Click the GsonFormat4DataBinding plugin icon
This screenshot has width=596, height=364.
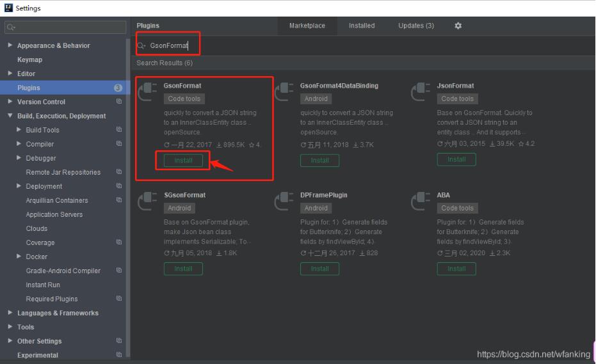(284, 92)
